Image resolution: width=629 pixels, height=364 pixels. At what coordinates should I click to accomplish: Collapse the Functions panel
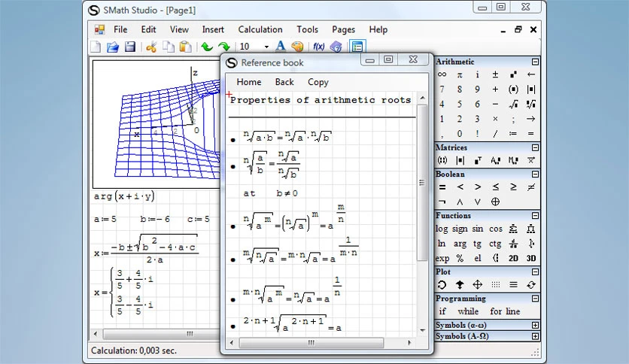point(535,216)
